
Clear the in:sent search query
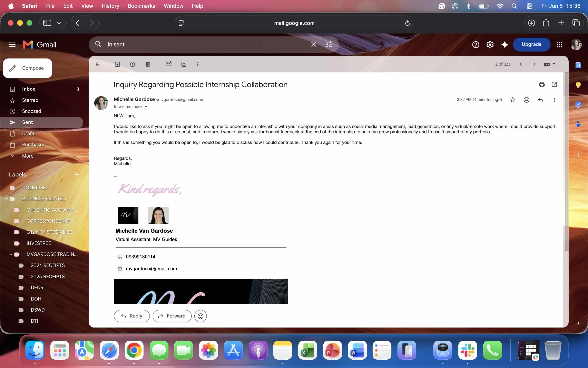(314, 44)
